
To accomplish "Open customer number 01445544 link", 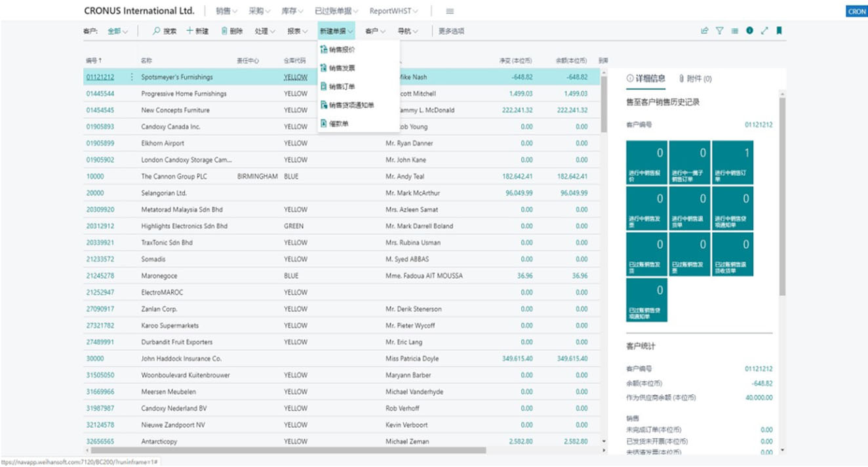I will click(100, 94).
